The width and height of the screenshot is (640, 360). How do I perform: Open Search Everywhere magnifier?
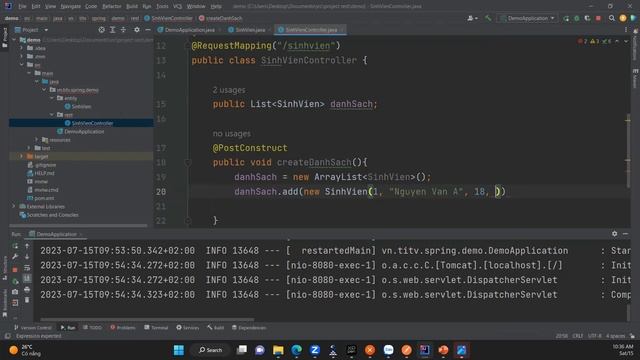coord(611,18)
